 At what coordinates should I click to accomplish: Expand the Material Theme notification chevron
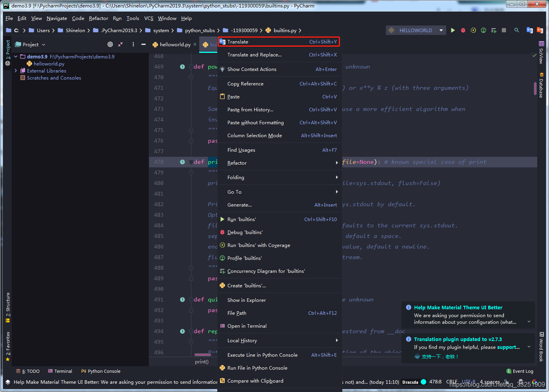(529, 321)
